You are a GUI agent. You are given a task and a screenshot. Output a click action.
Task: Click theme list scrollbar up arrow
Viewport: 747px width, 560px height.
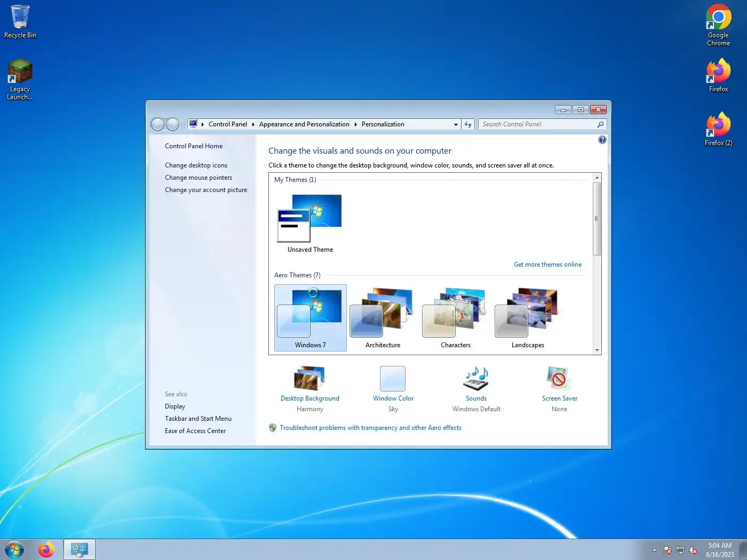pos(597,177)
